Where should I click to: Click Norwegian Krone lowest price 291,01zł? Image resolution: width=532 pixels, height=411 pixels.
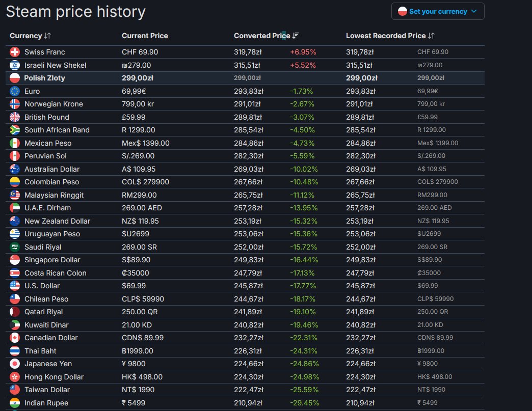[359, 104]
